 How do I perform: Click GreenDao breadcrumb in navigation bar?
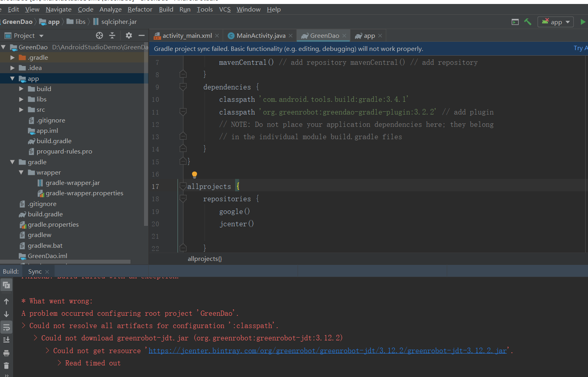point(17,22)
